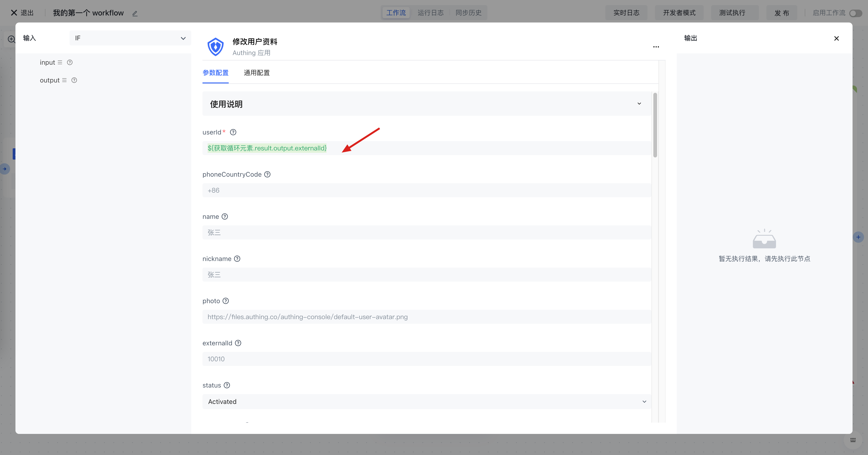Viewport: 868px width, 455px height.
Task: Click the name input field
Action: click(427, 232)
